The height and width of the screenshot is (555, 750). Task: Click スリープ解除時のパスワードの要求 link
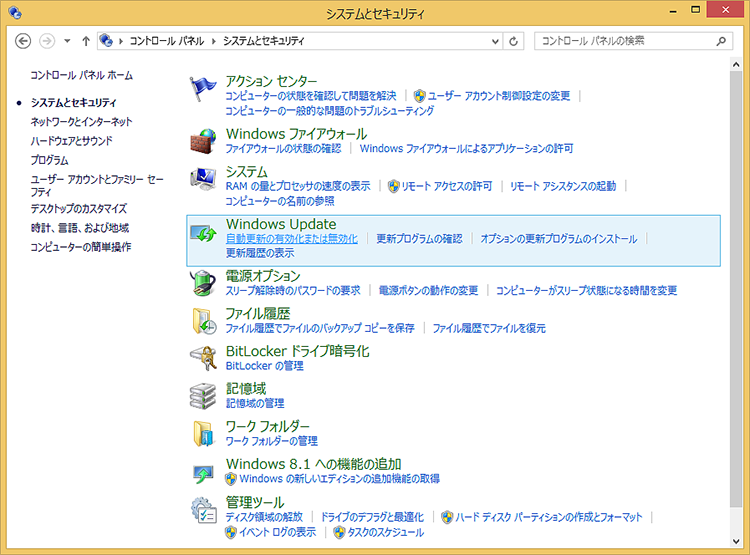(x=293, y=290)
